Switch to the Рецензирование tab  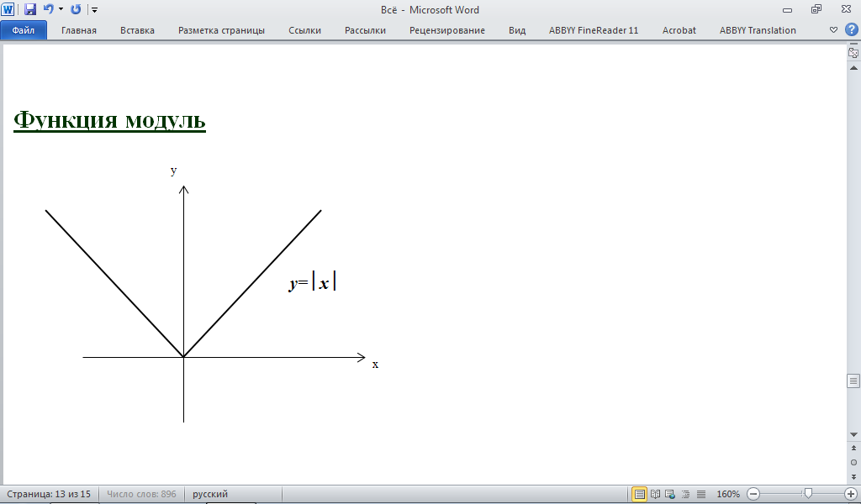point(447,30)
